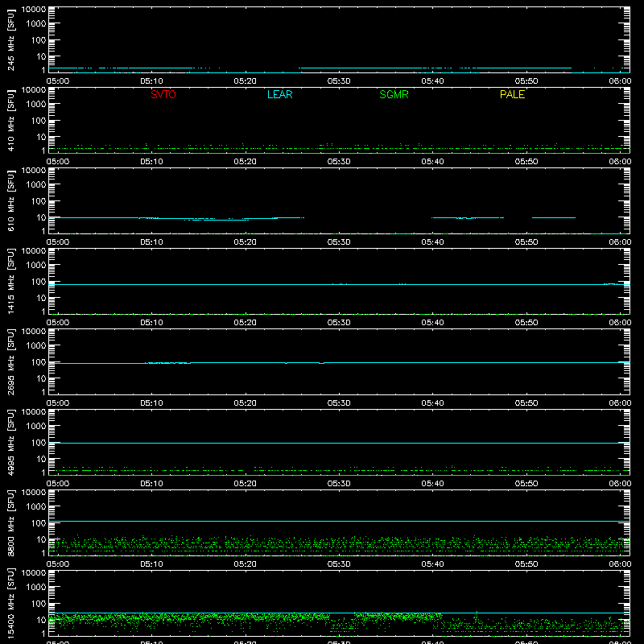
Task: Click the 05:10 tick below the 2695 MHz panel
Action: pyautogui.click(x=151, y=403)
